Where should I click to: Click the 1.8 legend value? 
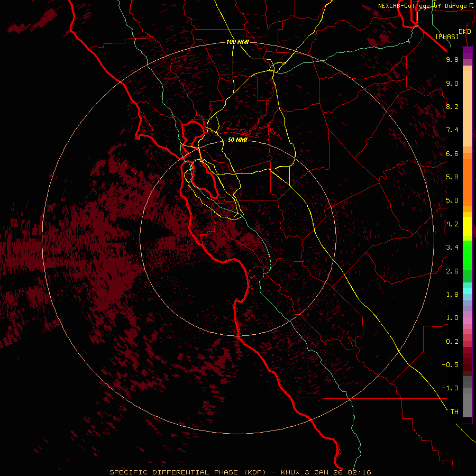point(452,295)
